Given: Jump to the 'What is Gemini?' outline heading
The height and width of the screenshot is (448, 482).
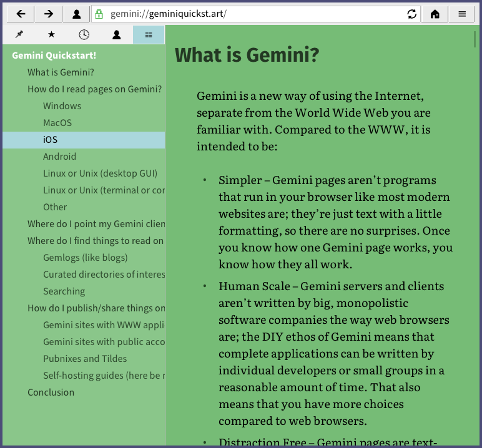Looking at the screenshot, I should click(61, 72).
